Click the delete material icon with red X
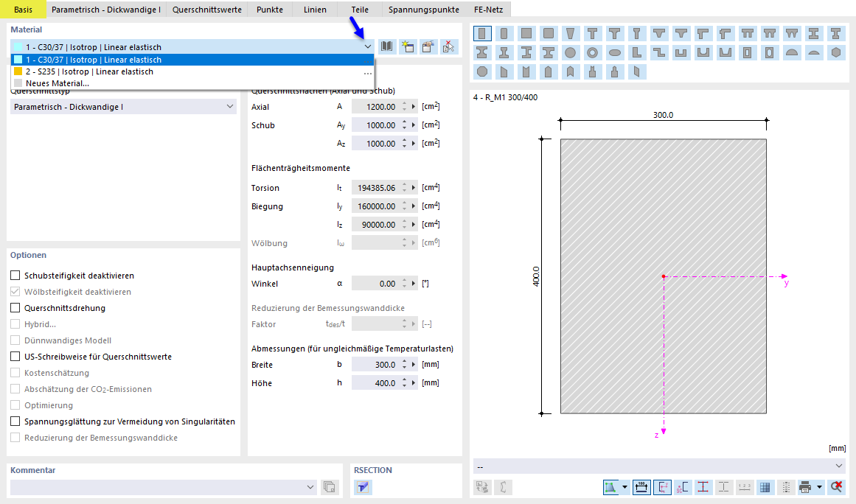Viewport: 856px width, 504px height. pyautogui.click(x=448, y=46)
